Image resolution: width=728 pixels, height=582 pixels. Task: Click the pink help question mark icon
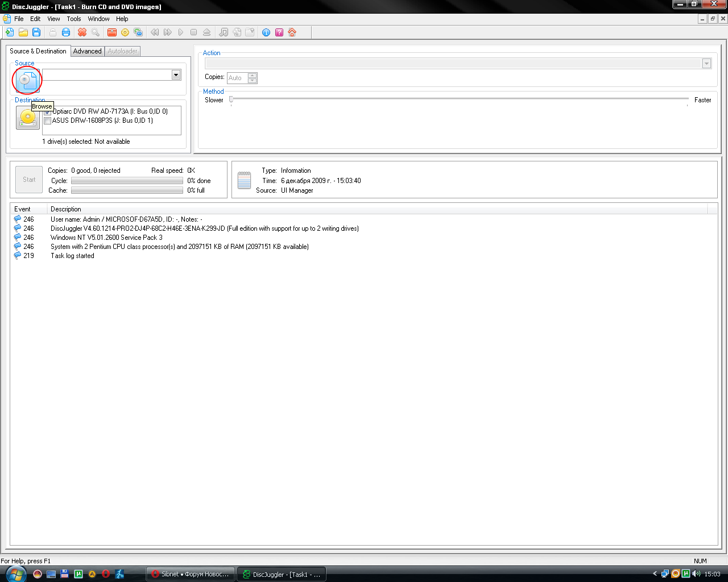pyautogui.click(x=279, y=32)
